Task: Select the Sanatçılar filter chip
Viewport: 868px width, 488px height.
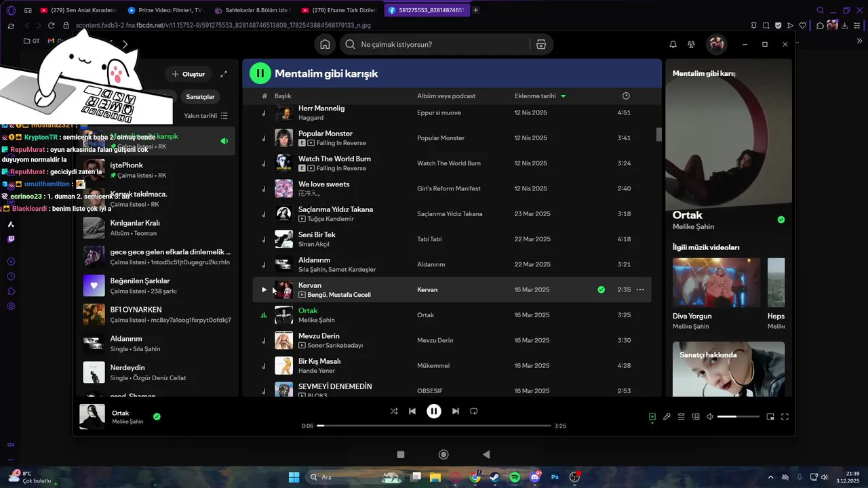Action: point(201,97)
